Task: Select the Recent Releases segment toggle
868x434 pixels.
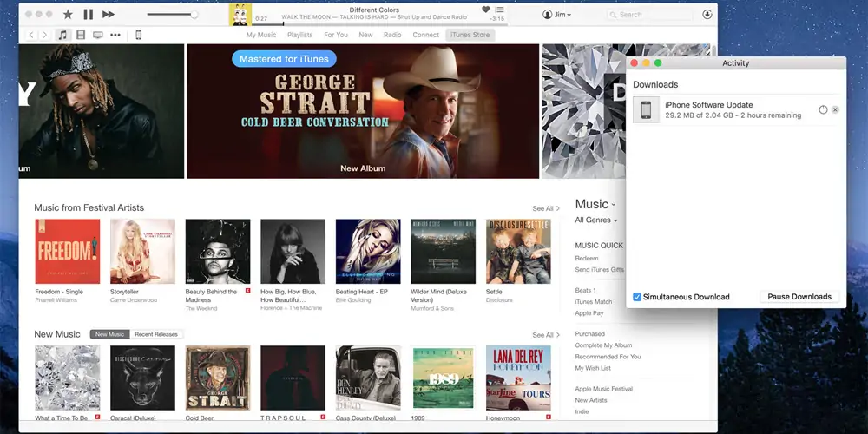Action: [x=156, y=334]
